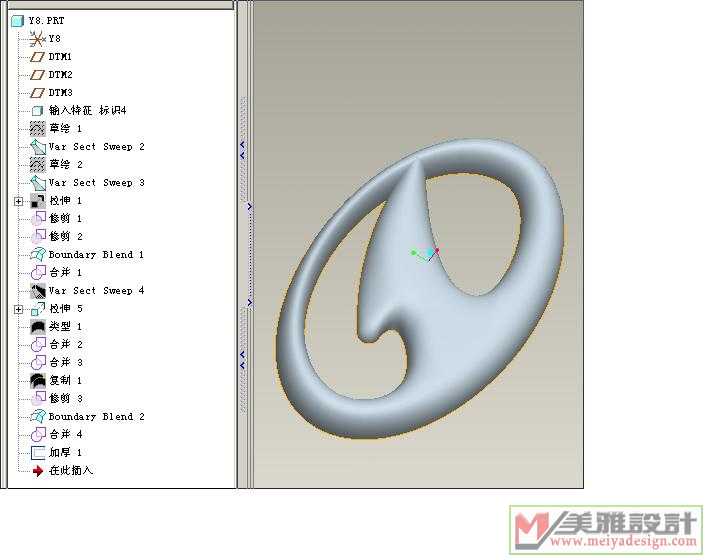Viewport: 708px width, 560px height.
Task: Select the Y8.PRT label
Action: (x=46, y=21)
